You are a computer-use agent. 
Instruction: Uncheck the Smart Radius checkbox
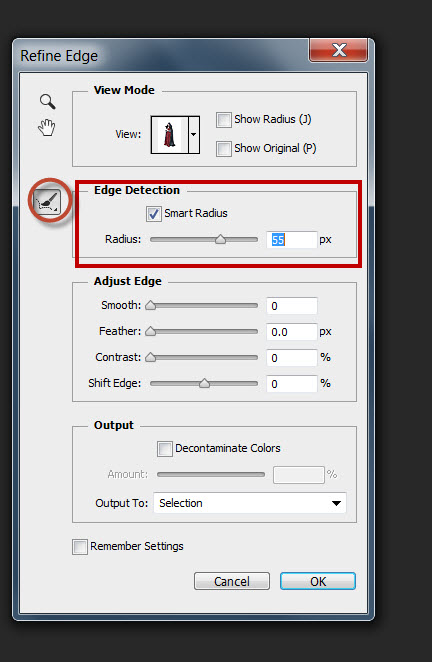pos(154,214)
